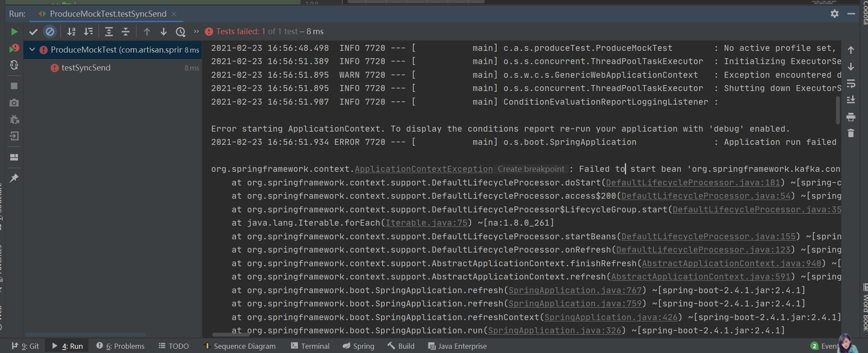
Task: Open Terminal tool window
Action: tap(310, 346)
